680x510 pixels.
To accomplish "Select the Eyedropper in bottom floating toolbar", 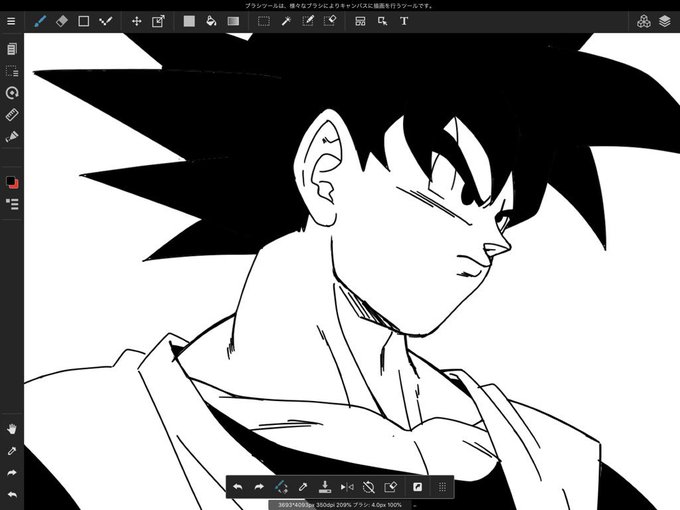I will 303,487.
